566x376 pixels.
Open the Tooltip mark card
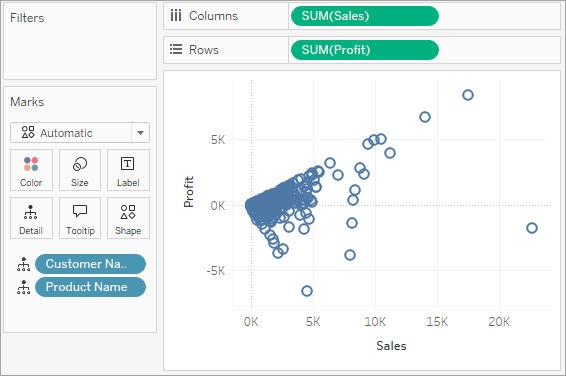coord(80,218)
